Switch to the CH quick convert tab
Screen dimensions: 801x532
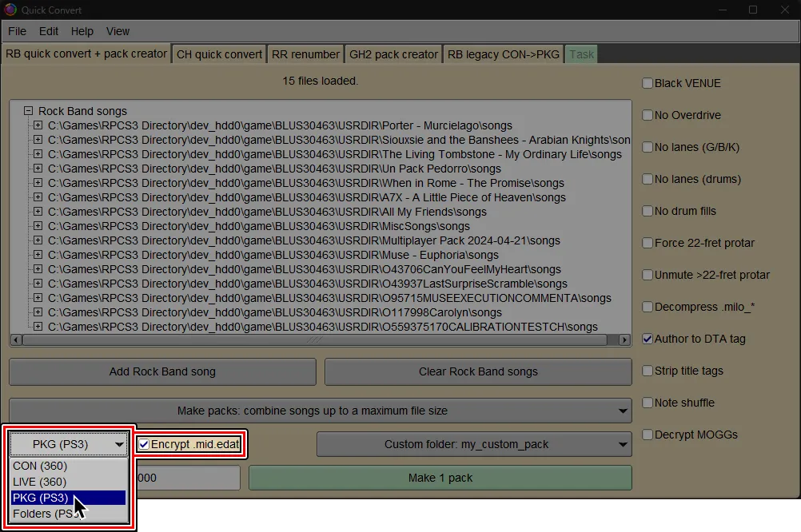(x=221, y=54)
